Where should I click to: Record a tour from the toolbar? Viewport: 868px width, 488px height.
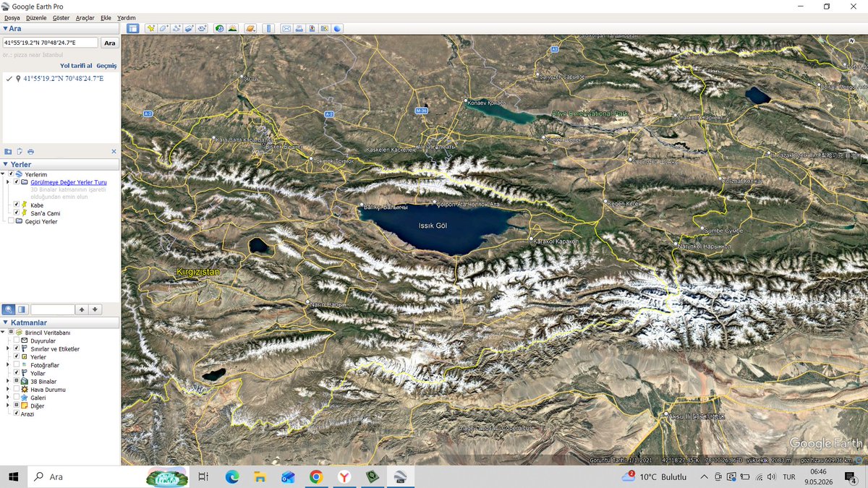click(202, 28)
